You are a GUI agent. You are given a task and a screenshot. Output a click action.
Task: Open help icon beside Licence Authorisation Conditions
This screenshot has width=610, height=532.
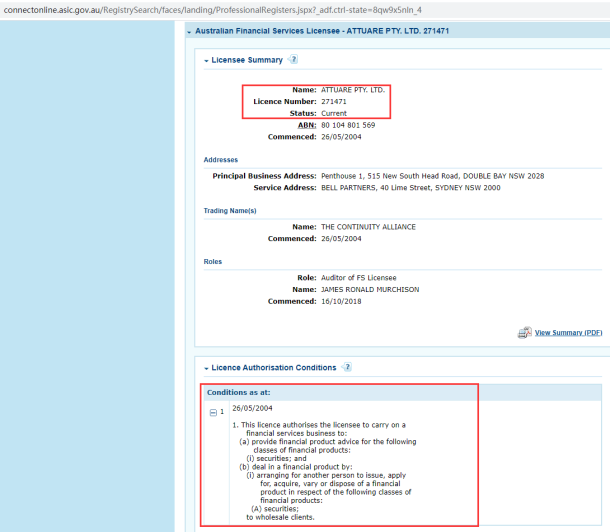(x=347, y=367)
